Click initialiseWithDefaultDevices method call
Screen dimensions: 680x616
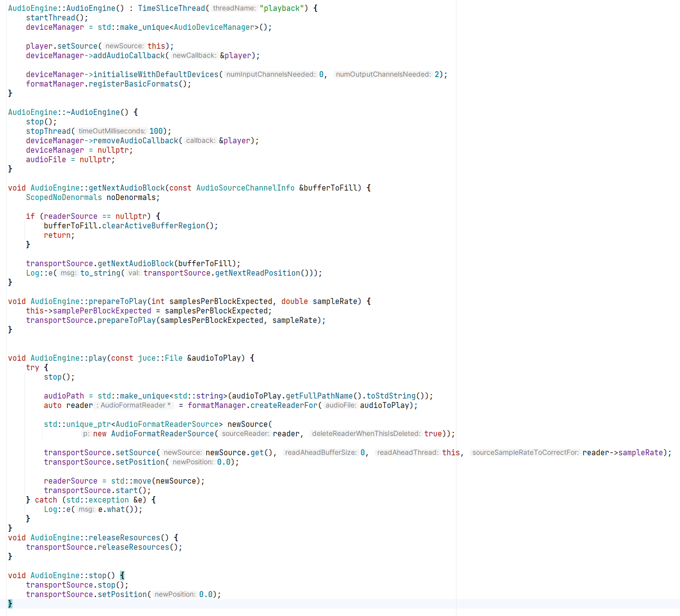click(x=156, y=75)
